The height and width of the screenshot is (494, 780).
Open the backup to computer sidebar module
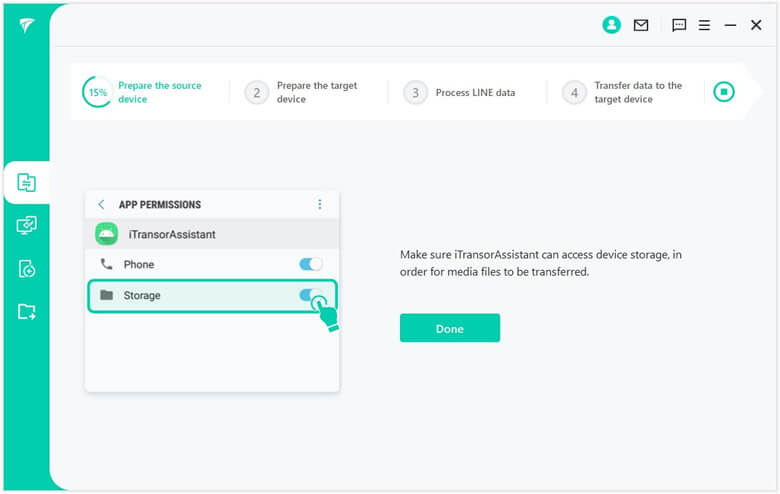26,225
